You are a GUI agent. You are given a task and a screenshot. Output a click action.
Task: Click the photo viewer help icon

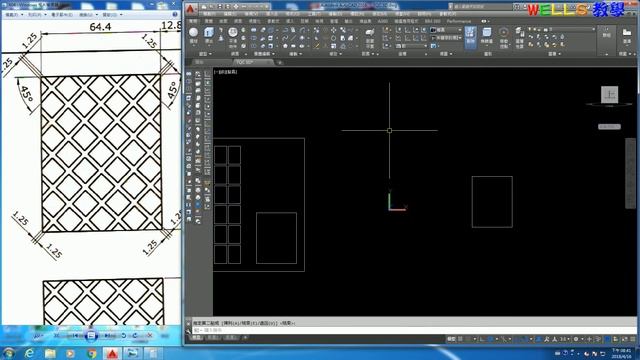175,14
